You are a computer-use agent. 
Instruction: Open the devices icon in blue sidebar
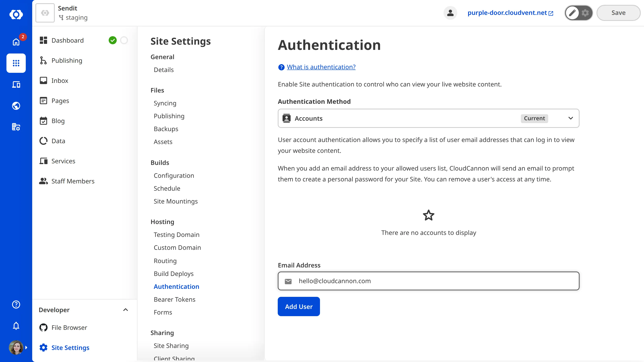(16, 84)
